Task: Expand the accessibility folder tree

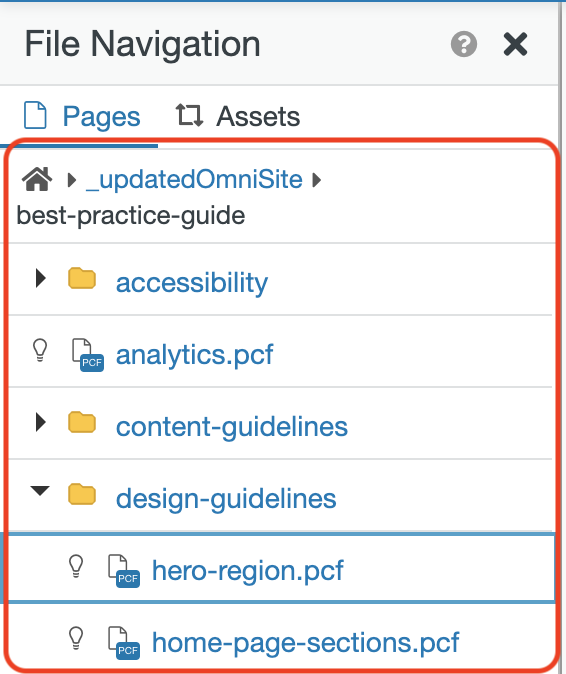Action: pyautogui.click(x=41, y=278)
